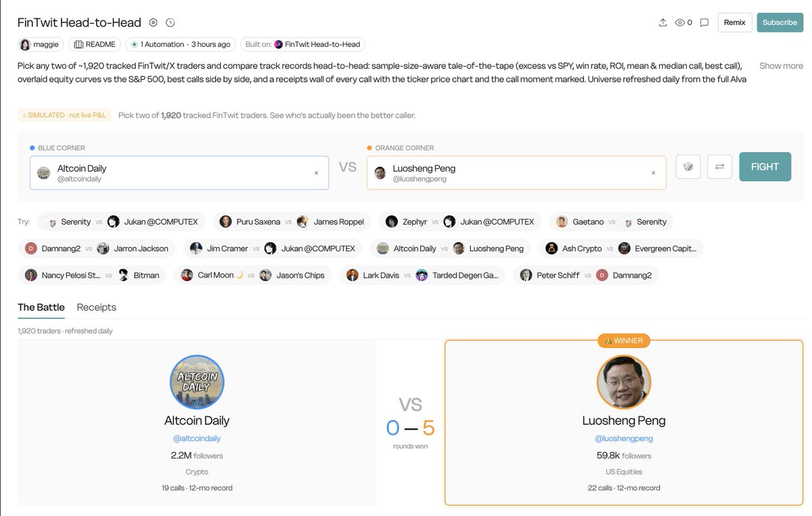812x516 pixels.
Task: Try Peter Schiff vs Damnang2 matchup
Action: click(x=585, y=275)
